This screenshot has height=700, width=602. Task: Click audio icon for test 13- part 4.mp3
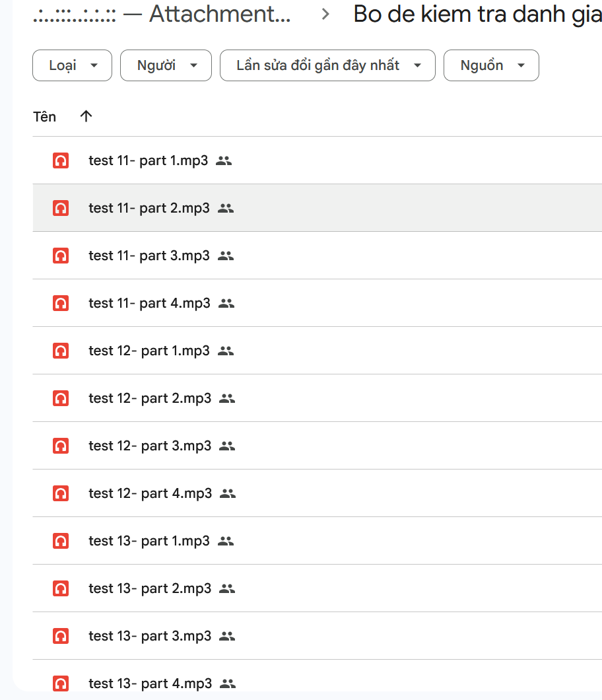[61, 683]
